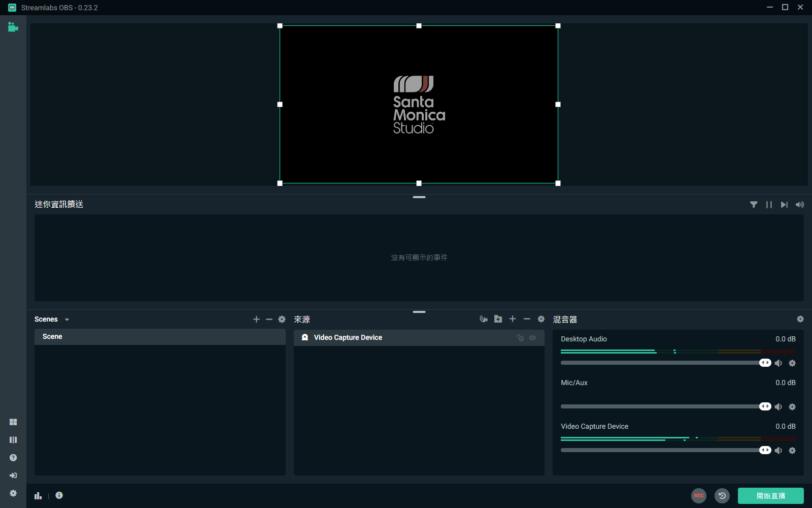Mute Desktop Audio

point(779,363)
